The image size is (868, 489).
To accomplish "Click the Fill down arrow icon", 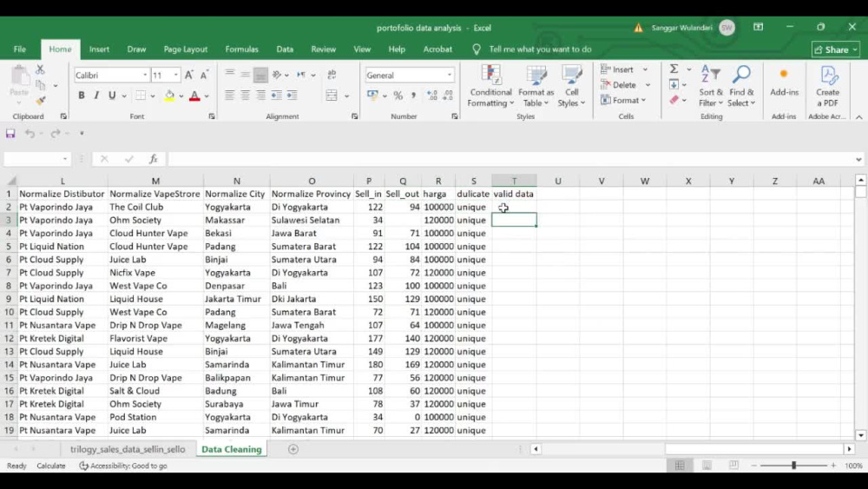I will (674, 84).
